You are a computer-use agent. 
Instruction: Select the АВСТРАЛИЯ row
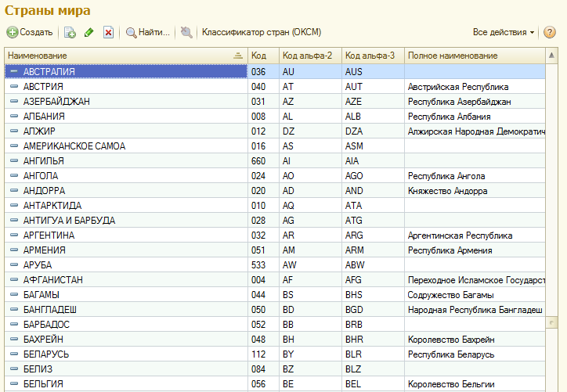point(275,71)
